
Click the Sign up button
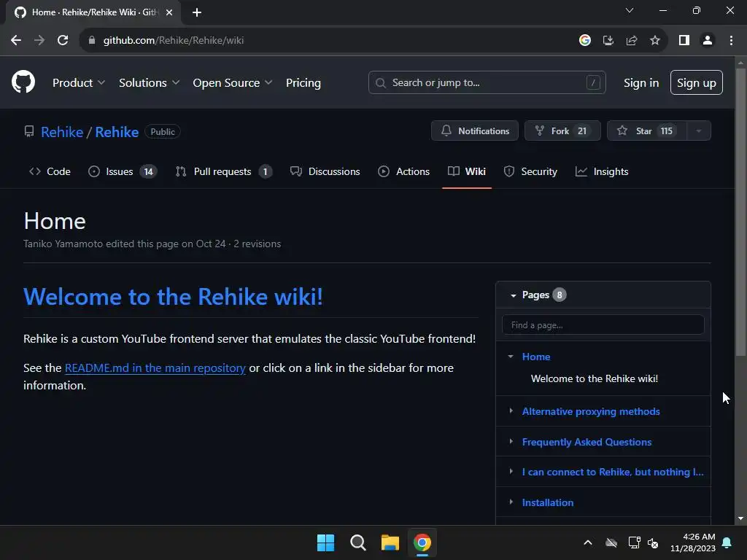[697, 83]
